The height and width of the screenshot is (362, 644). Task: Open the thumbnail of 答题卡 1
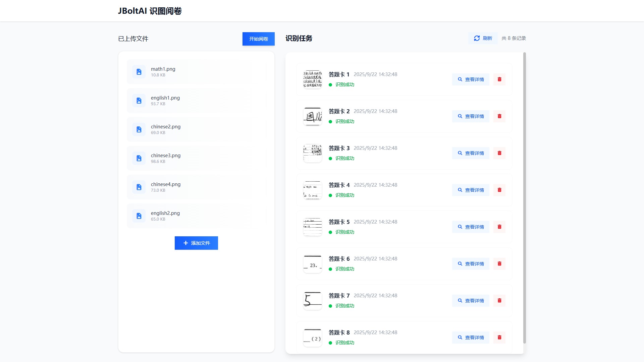point(312,79)
